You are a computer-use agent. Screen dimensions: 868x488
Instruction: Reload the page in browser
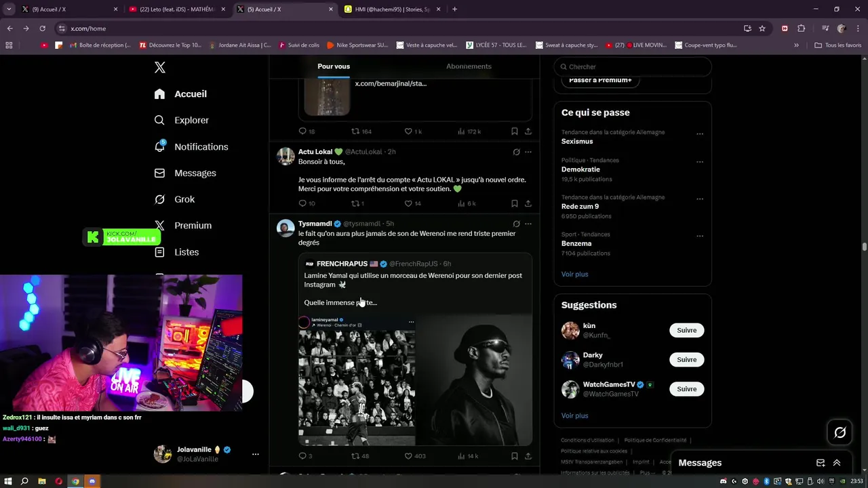coord(42,28)
